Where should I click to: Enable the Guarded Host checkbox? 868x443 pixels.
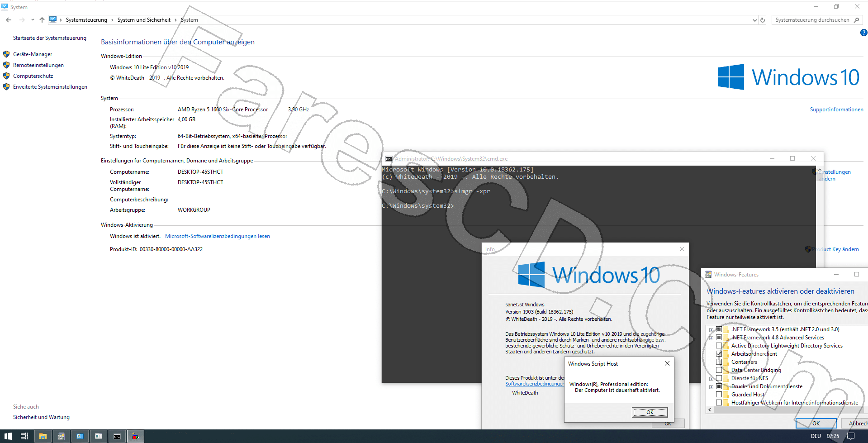tap(719, 395)
